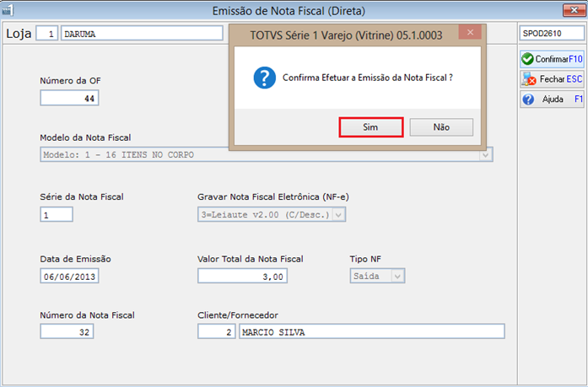This screenshot has width=588, height=387.
Task: Click the Loja name field DARUMA
Action: click(142, 34)
